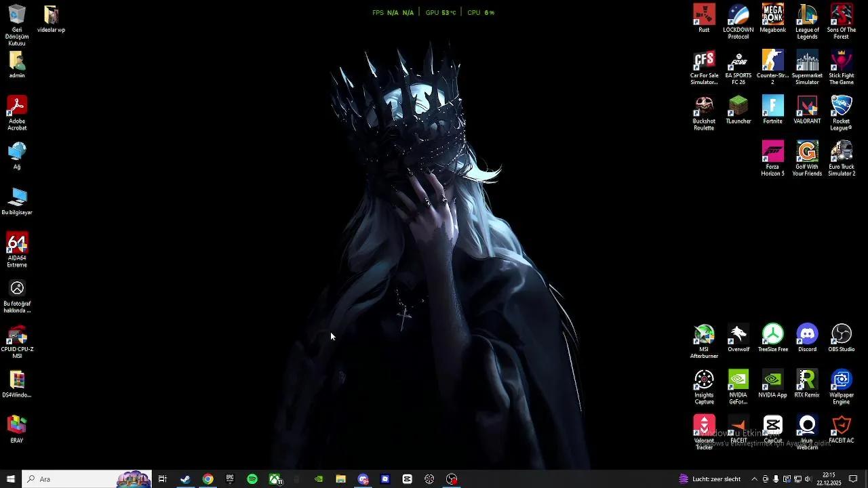Select the NVIDIA App desktop icon
Viewport: 868px width, 488px height.
click(x=772, y=384)
